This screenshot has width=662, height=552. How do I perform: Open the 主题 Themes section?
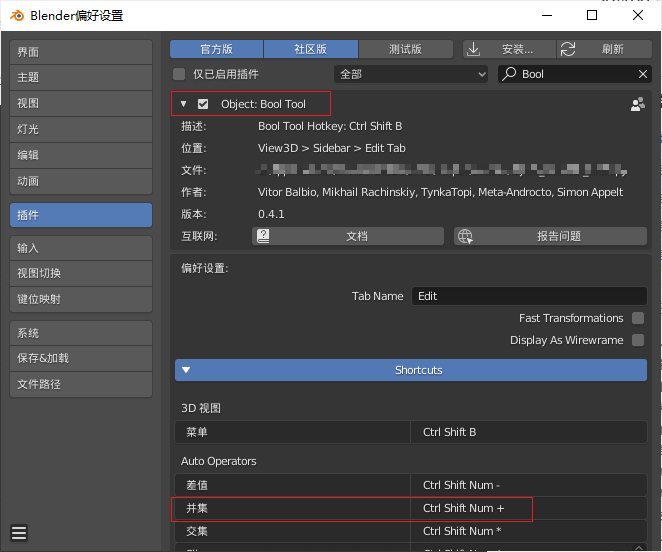[81, 77]
